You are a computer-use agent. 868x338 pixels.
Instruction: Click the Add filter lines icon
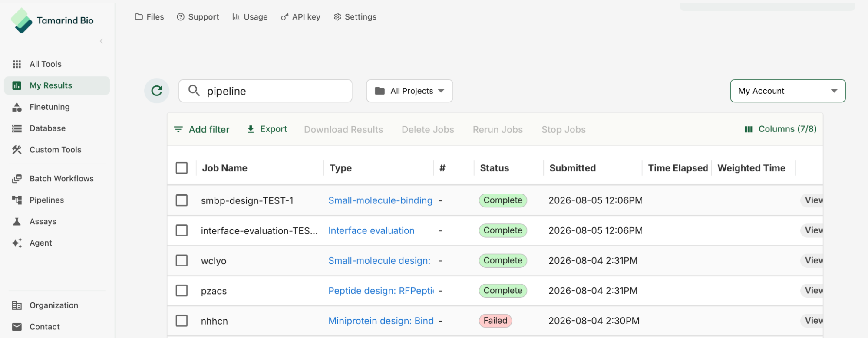(178, 129)
